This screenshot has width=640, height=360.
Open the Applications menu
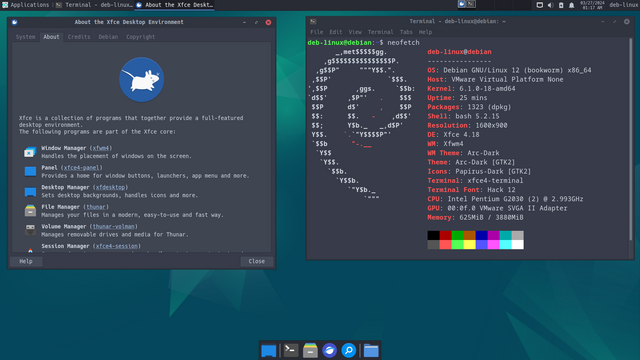(x=25, y=5)
